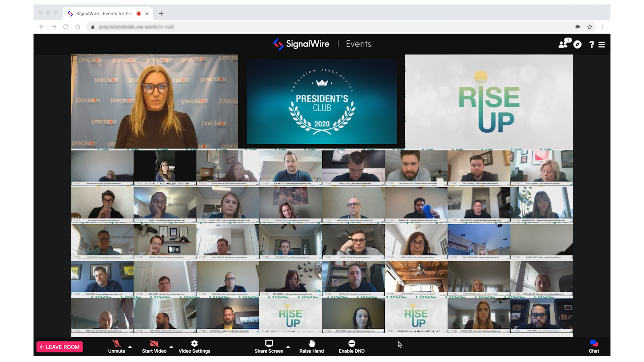Close the SignalWire browser tab

147,13
